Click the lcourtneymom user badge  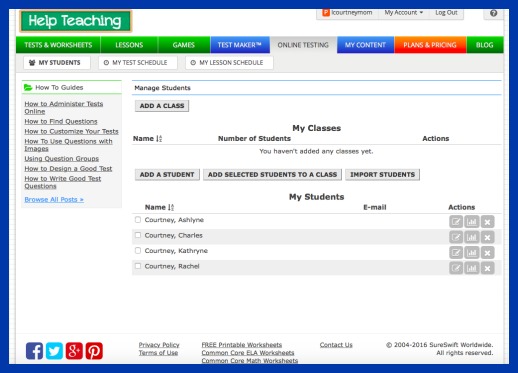(347, 13)
